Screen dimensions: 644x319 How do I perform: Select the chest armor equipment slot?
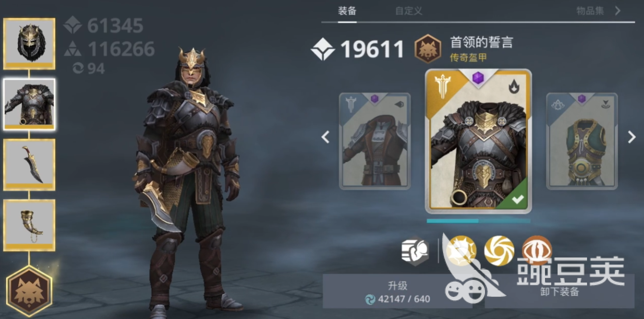tap(29, 104)
